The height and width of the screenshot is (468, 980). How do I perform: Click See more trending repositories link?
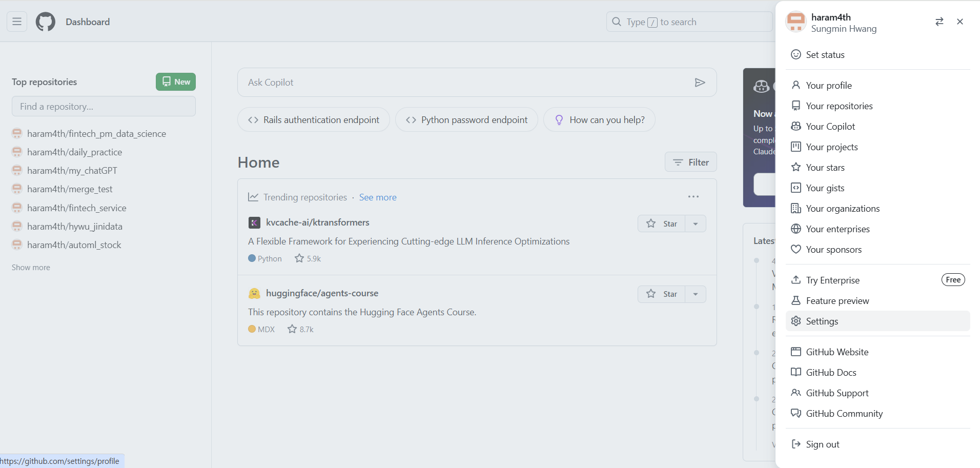pos(378,197)
